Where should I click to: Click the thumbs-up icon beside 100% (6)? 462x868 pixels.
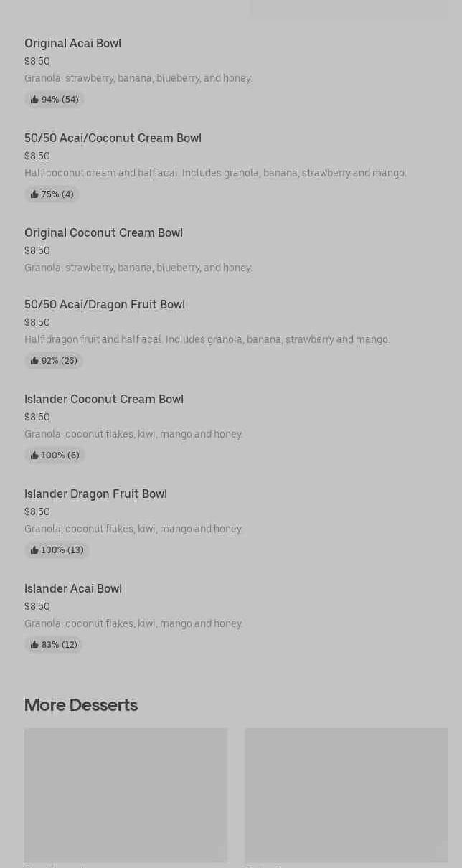pyautogui.click(x=34, y=456)
